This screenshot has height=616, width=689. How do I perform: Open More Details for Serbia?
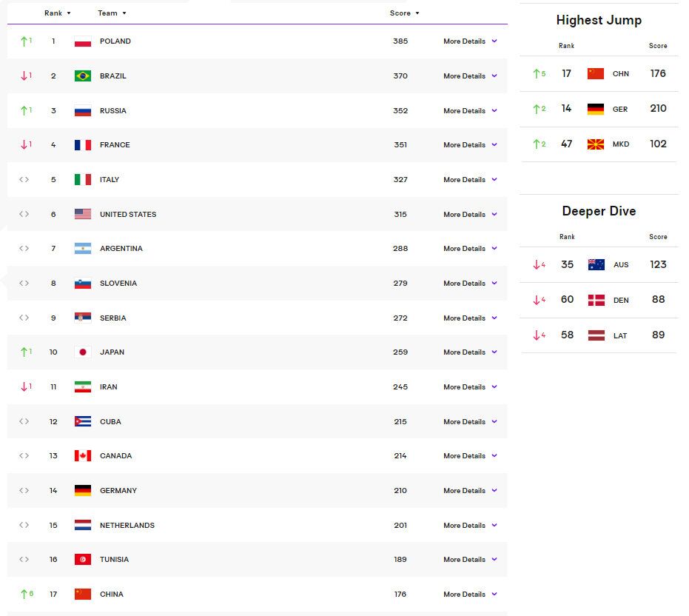(x=470, y=318)
